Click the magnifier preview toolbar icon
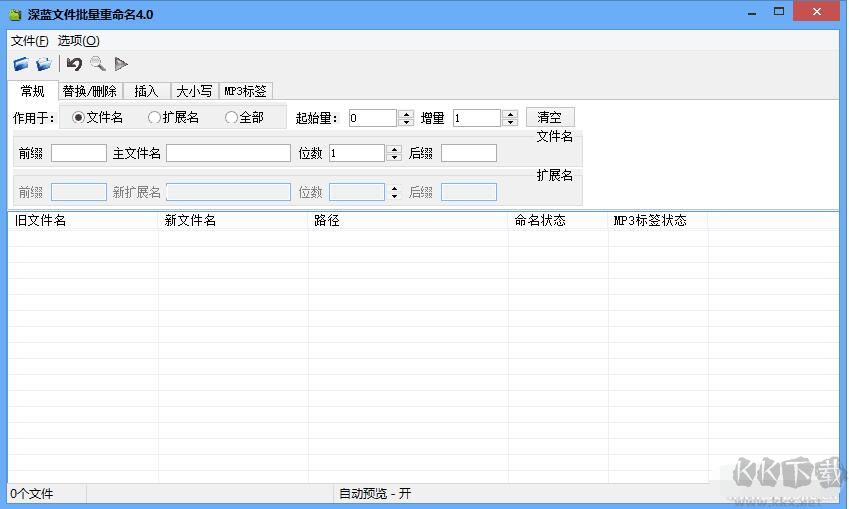This screenshot has height=509, width=849. [x=98, y=64]
